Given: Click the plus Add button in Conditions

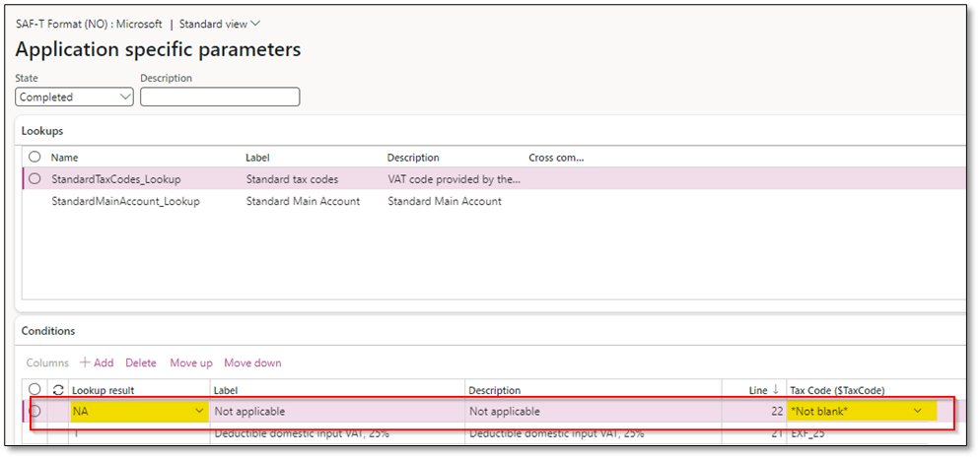Looking at the screenshot, I should pyautogui.click(x=97, y=363).
